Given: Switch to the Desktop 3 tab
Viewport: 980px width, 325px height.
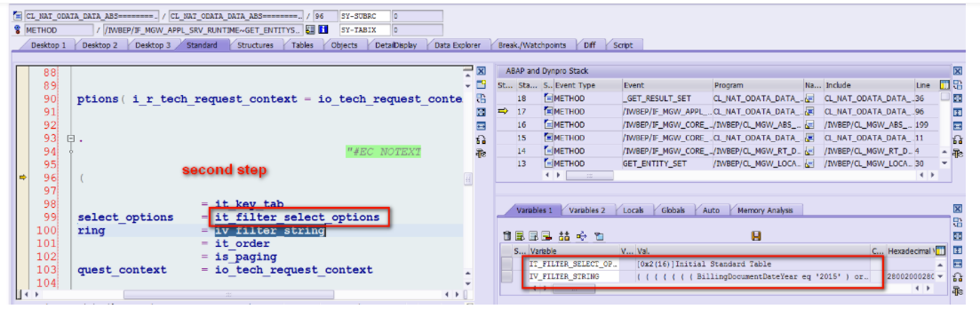Looking at the screenshot, I should [153, 45].
